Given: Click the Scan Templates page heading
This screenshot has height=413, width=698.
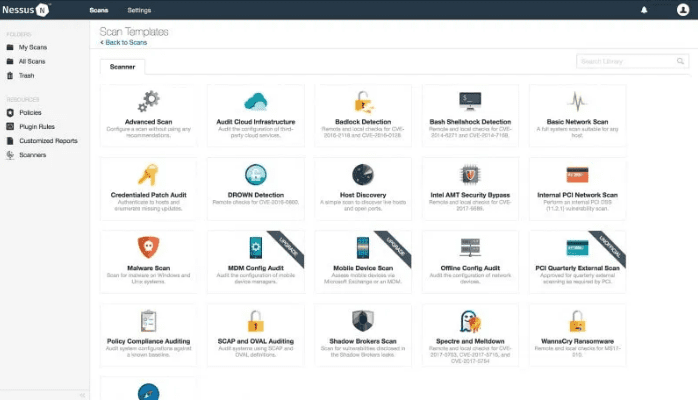Looking at the screenshot, I should [x=134, y=32].
